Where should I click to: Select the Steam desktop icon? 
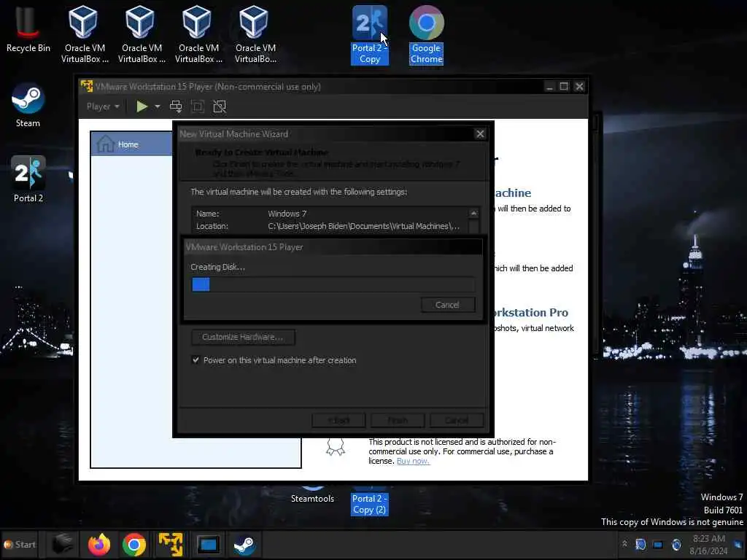[x=28, y=105]
